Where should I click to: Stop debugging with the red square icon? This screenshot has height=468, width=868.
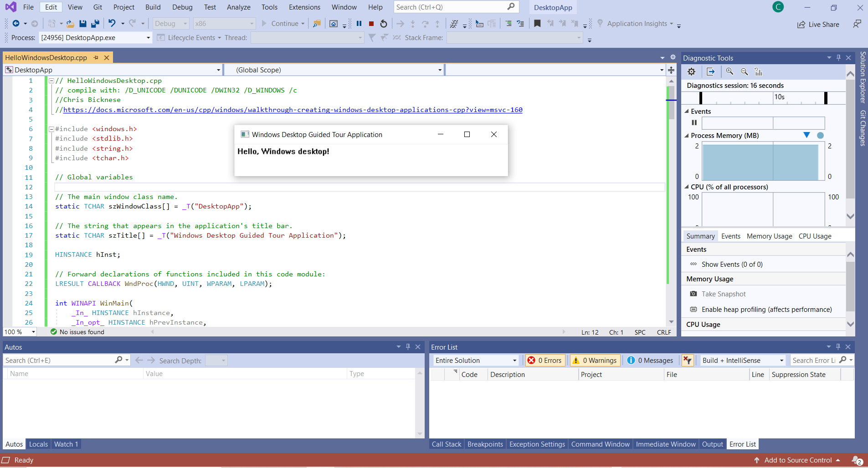tap(371, 23)
